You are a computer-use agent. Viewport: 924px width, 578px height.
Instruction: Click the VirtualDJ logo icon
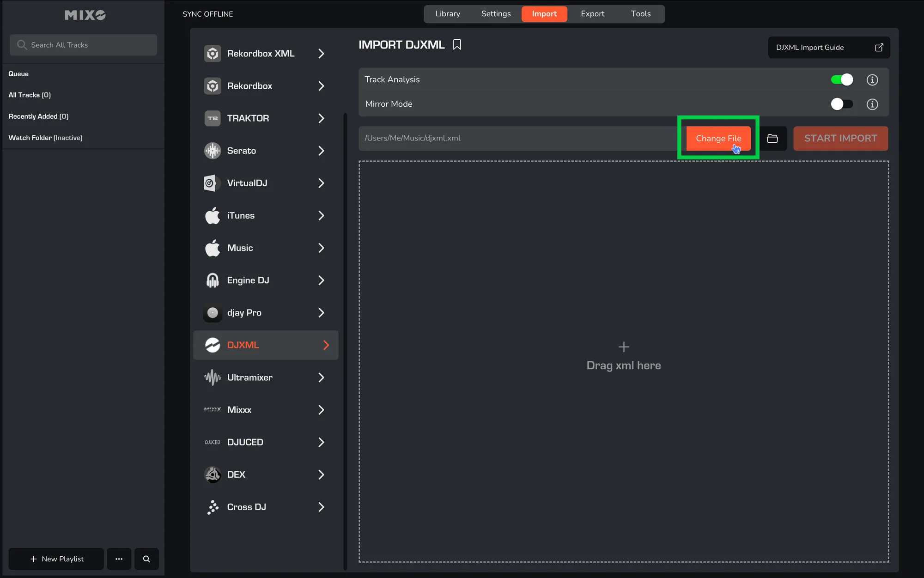pos(211,183)
